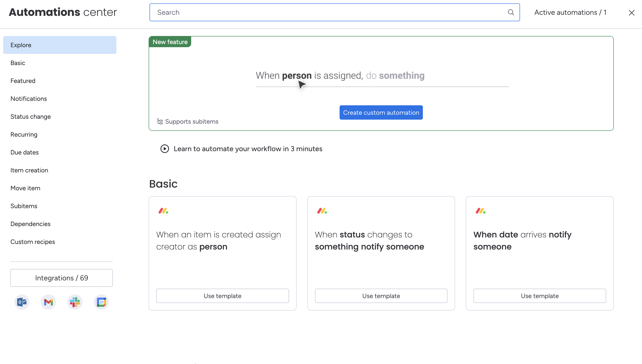
Task: Select the Status change category
Action: pyautogui.click(x=30, y=116)
